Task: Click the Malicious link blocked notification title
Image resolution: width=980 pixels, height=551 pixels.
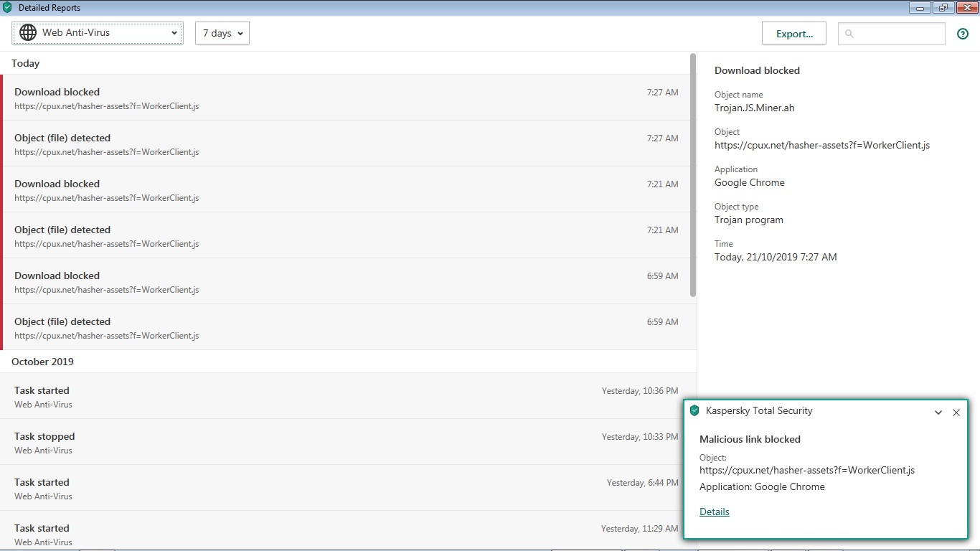Action: click(x=750, y=439)
